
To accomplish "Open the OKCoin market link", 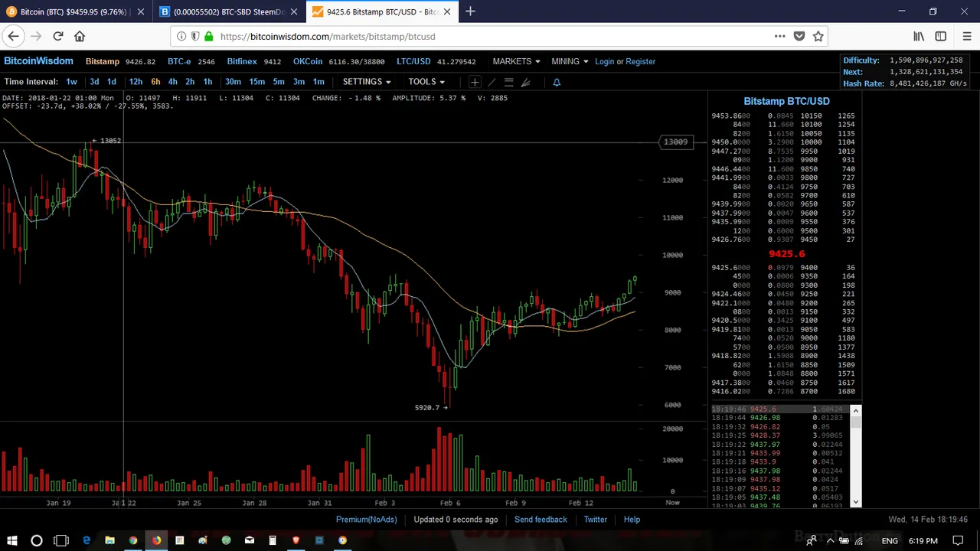I will (x=308, y=61).
